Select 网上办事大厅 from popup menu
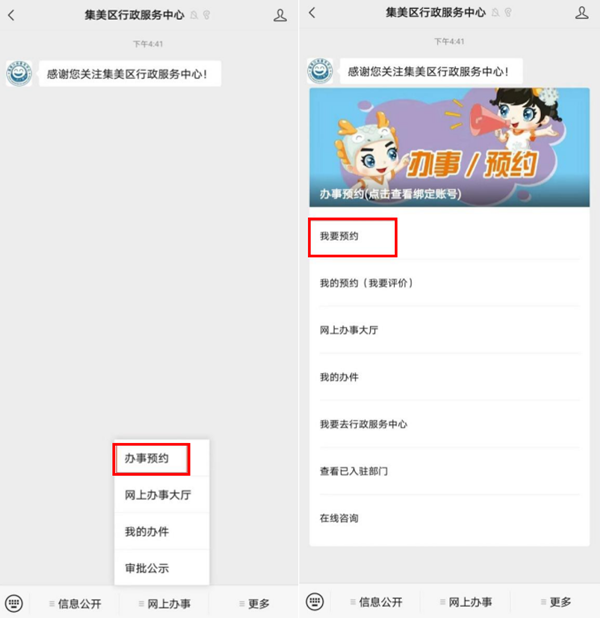This screenshot has height=618, width=600. (x=162, y=495)
